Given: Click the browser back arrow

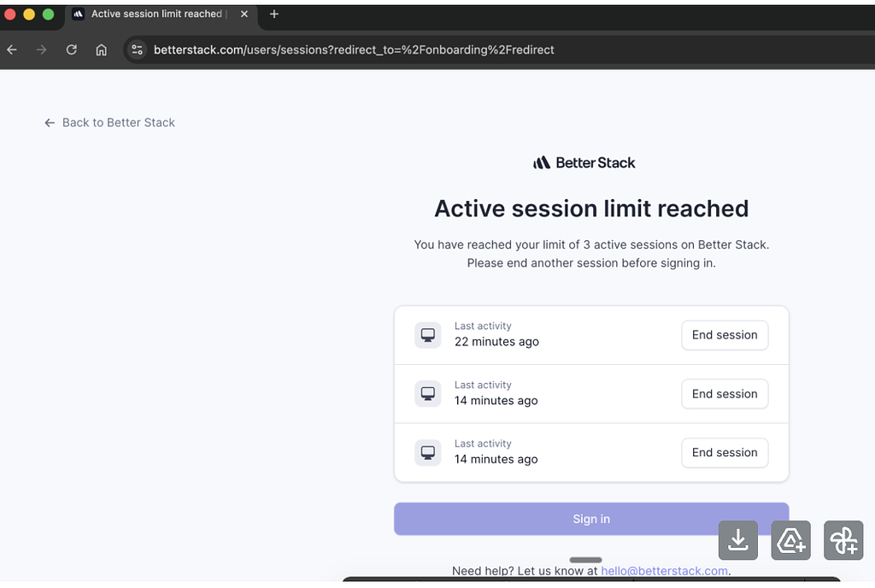Looking at the screenshot, I should pyautogui.click(x=12, y=50).
